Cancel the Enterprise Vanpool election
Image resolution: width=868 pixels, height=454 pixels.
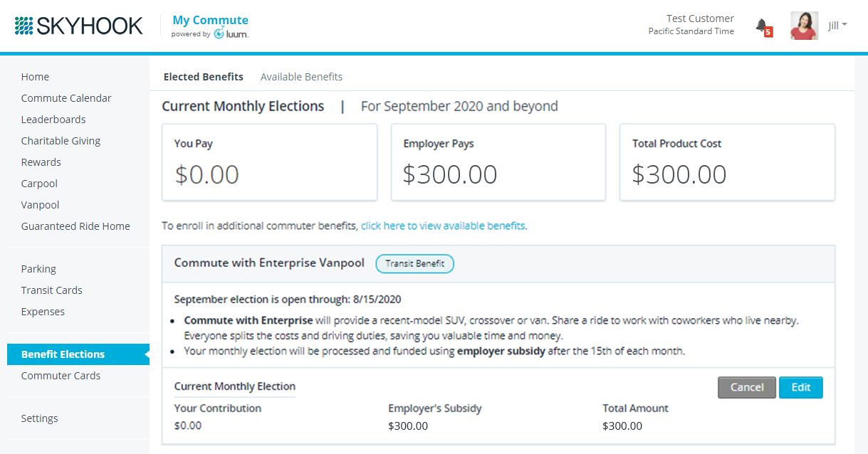pyautogui.click(x=747, y=387)
